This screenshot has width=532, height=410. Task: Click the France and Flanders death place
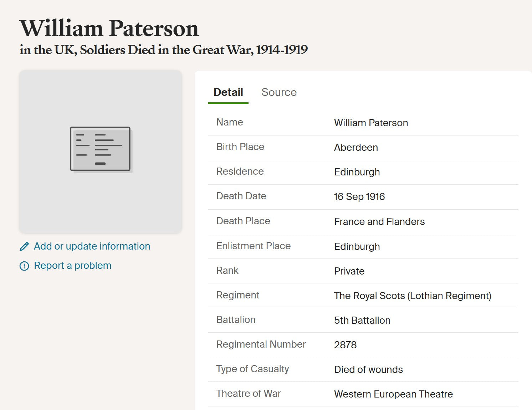click(379, 222)
